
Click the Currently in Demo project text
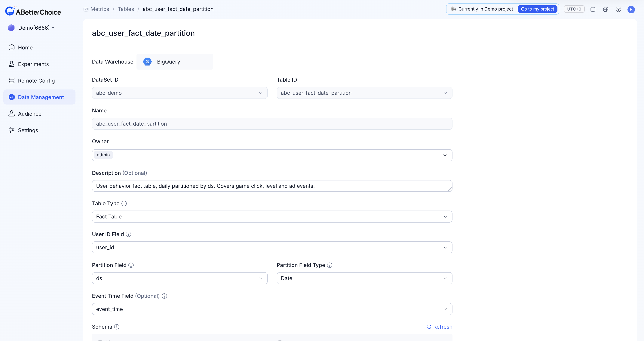click(486, 9)
